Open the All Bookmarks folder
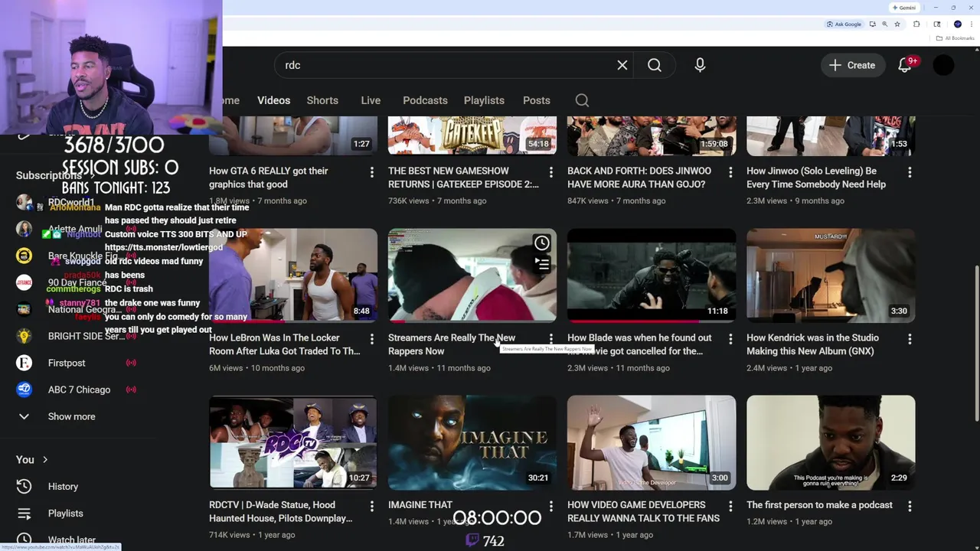The width and height of the screenshot is (980, 551). 954,38
